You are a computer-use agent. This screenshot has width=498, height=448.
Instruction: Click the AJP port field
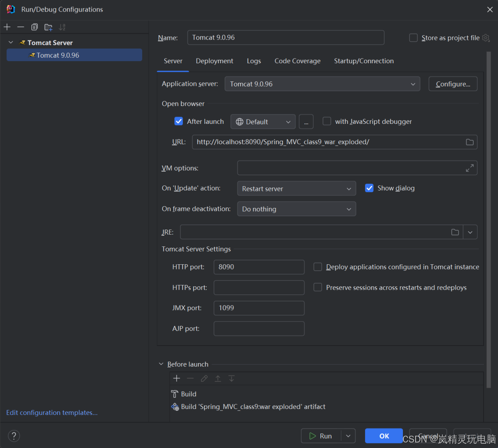point(259,329)
